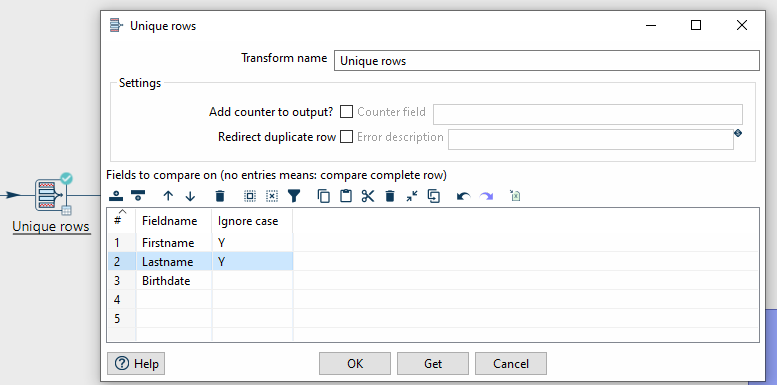Screen dimensions: 777x385
Task: Move the selected row up
Action: 168,196
